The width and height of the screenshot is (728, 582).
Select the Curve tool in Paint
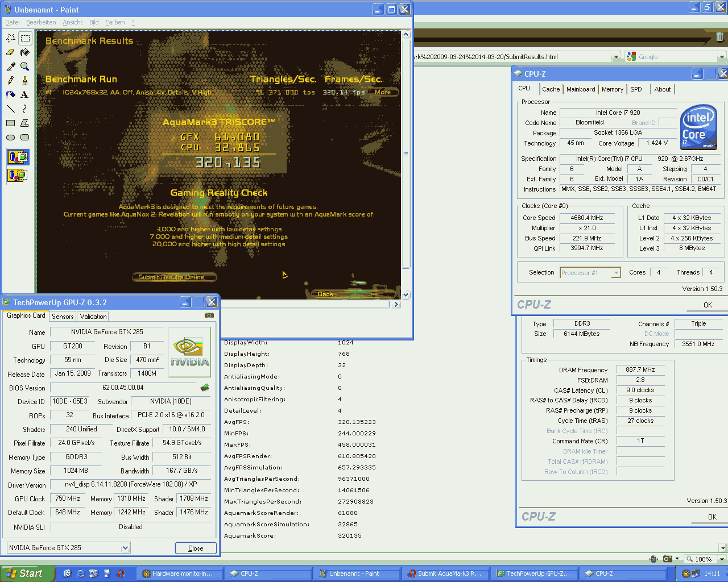pyautogui.click(x=25, y=109)
